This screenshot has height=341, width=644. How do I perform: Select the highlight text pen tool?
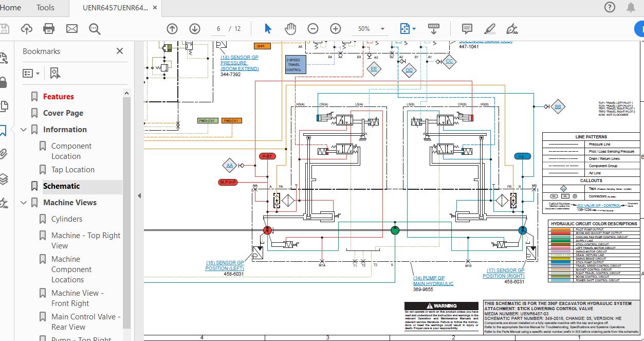pos(490,29)
